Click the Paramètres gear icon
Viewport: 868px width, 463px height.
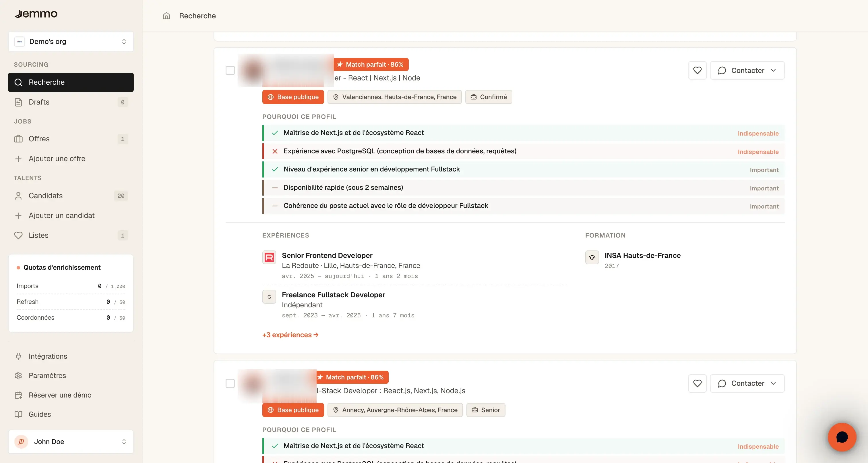(19, 376)
